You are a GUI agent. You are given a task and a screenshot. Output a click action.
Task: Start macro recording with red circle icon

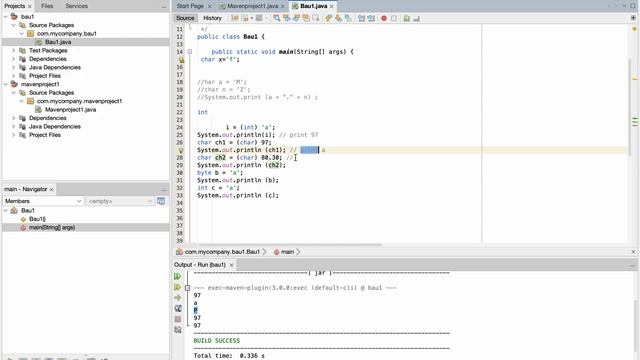pos(384,18)
